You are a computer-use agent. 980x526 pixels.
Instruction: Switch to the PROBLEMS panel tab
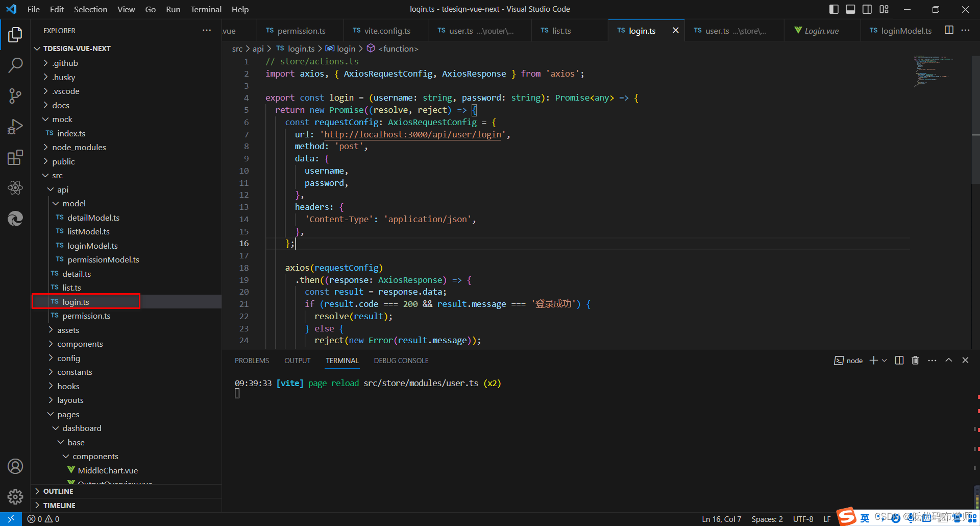click(x=252, y=360)
